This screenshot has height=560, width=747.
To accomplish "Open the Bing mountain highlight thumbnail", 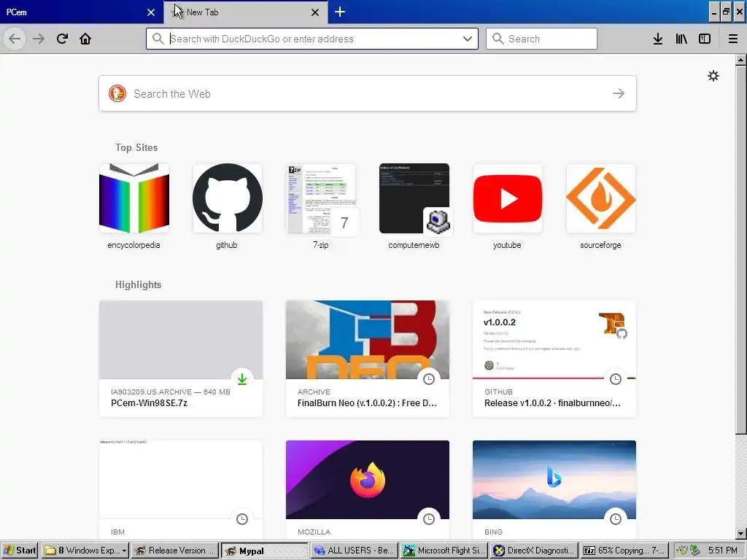I will point(554,480).
